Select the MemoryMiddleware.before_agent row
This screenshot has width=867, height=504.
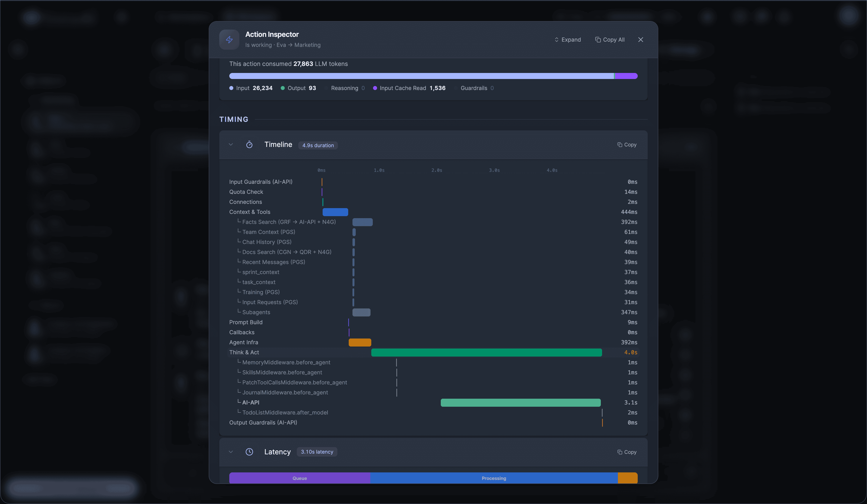(433, 362)
